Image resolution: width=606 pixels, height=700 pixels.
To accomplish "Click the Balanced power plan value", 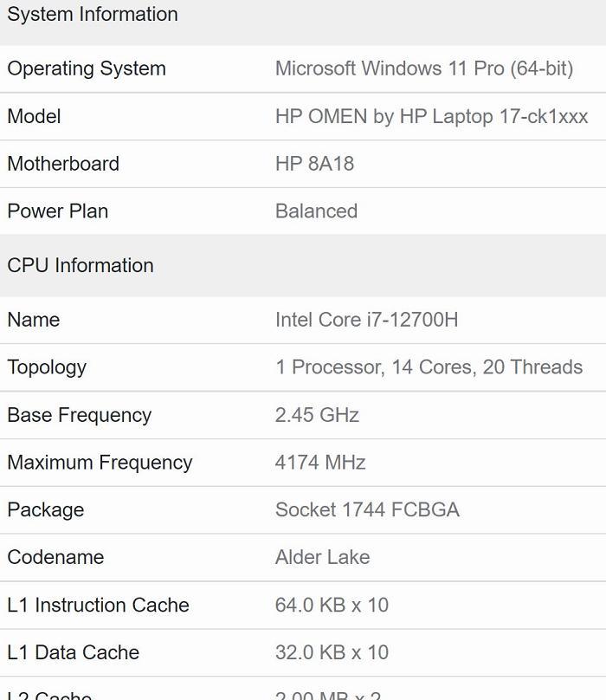I will pyautogui.click(x=316, y=211).
